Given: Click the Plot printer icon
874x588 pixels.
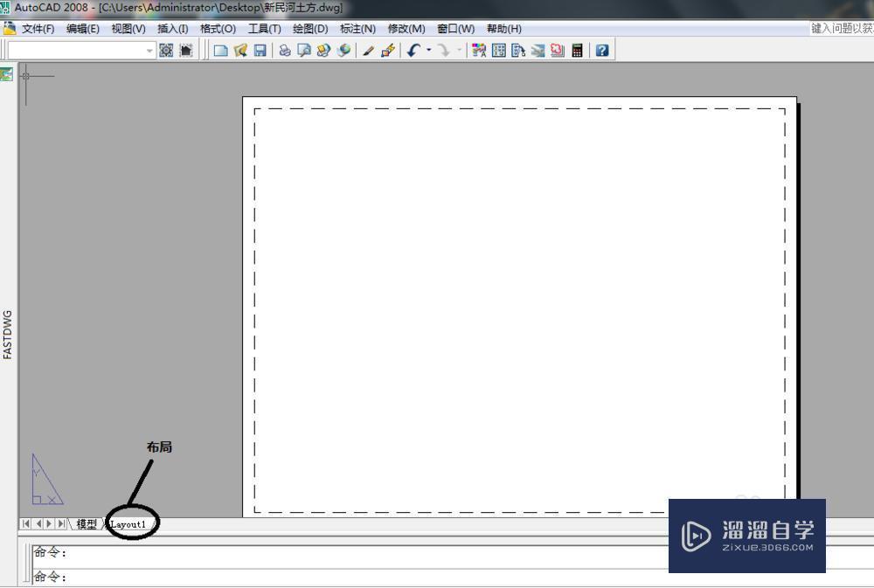Looking at the screenshot, I should coord(284,51).
